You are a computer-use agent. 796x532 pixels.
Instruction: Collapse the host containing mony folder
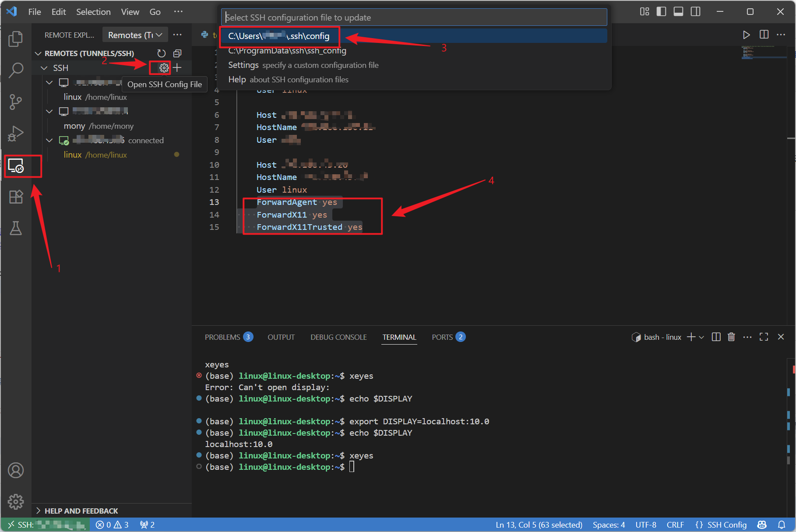coord(49,111)
